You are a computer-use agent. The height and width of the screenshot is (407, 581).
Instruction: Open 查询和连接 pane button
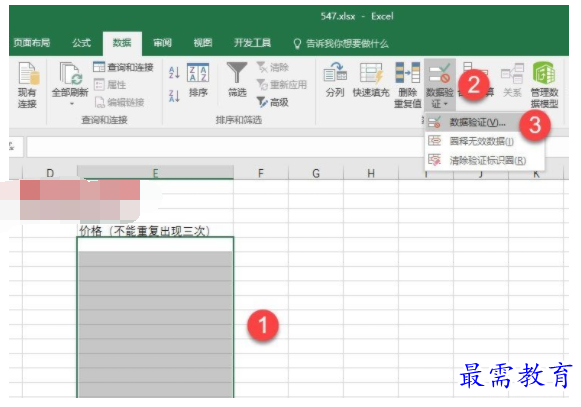point(123,67)
